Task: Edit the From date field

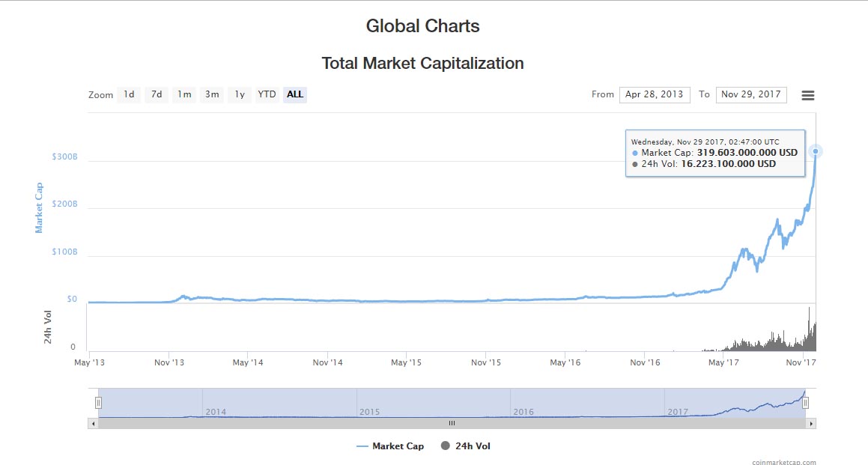Action: pos(654,94)
